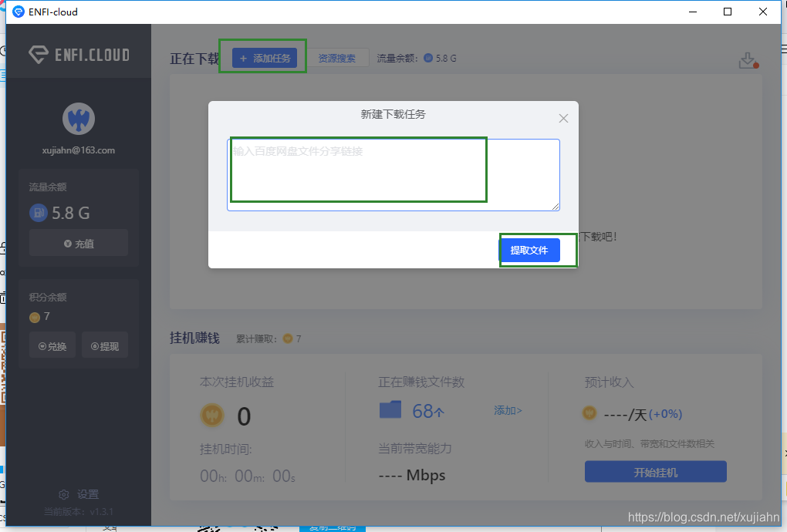
Task: Click the user avatar icon
Action: point(79,119)
